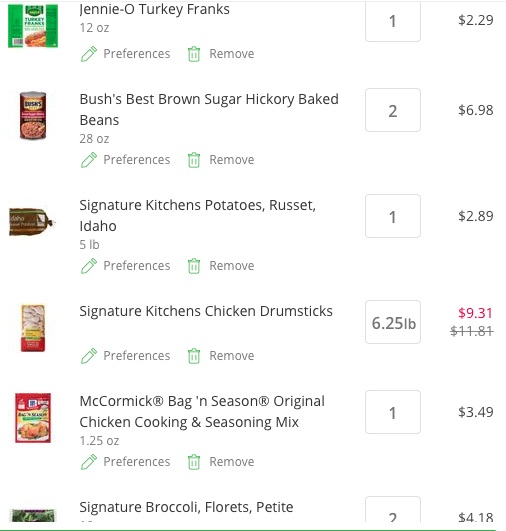Click trash icon for Jennie-O Turkey Franks

(x=194, y=54)
